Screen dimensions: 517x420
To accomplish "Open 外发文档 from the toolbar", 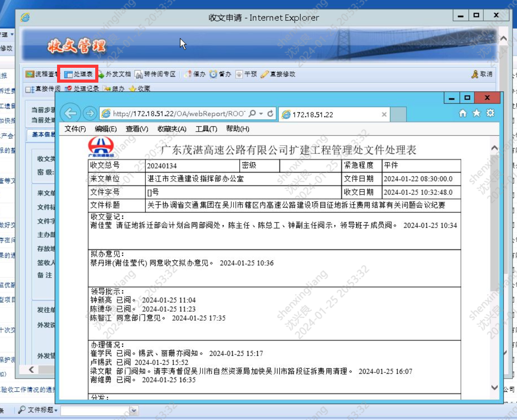I will click(115, 74).
